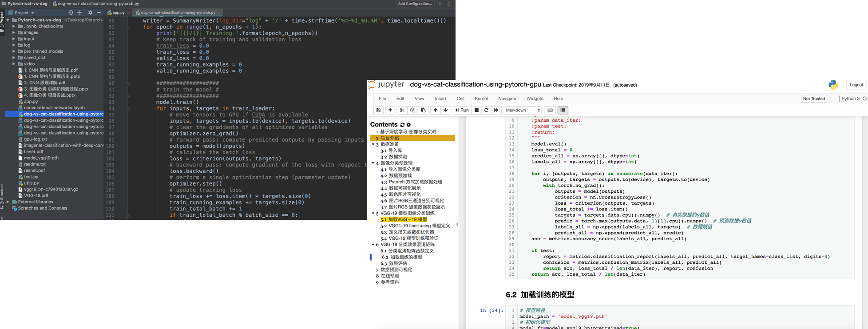Open the Kernel menu in Jupyter
The image size is (868, 329).
coord(481,99)
